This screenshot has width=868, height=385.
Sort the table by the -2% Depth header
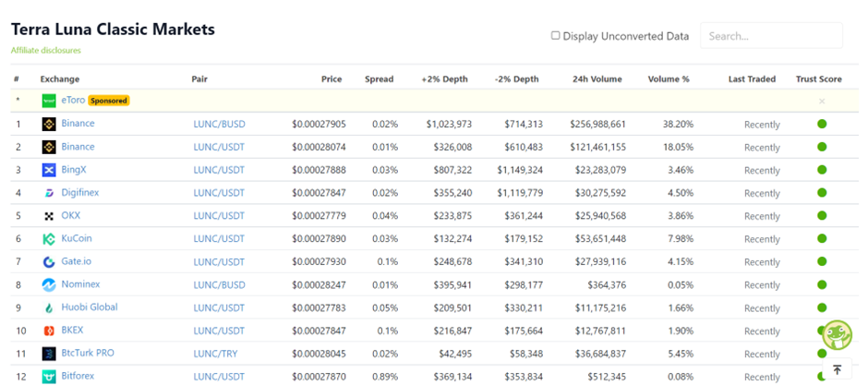click(516, 79)
